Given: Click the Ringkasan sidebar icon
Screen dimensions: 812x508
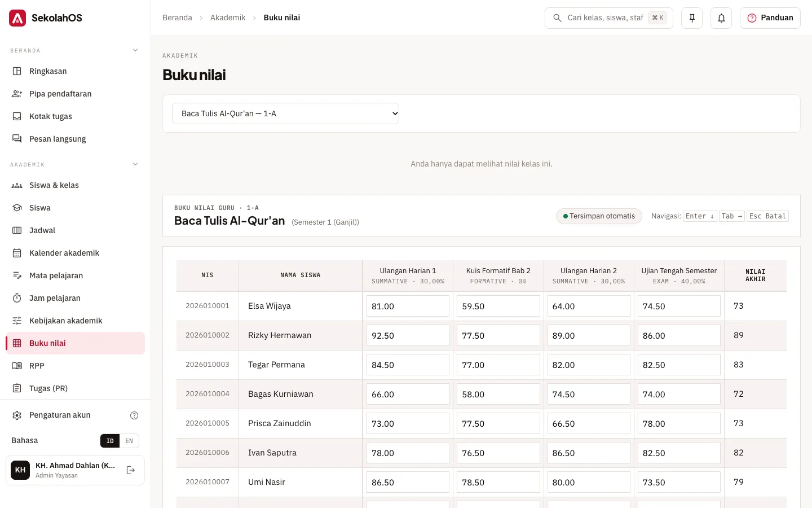Looking at the screenshot, I should tap(17, 71).
